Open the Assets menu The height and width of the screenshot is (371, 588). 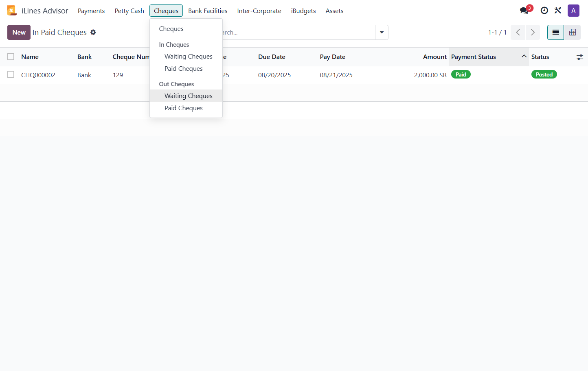[334, 11]
